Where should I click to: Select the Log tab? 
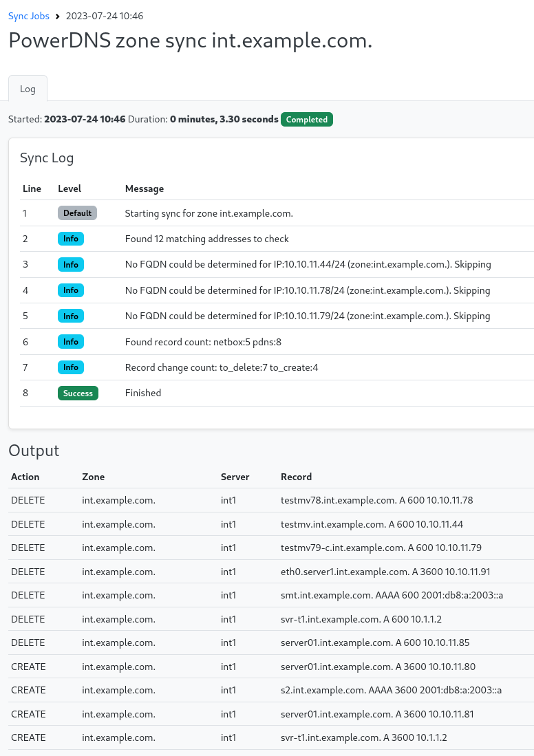coord(28,89)
